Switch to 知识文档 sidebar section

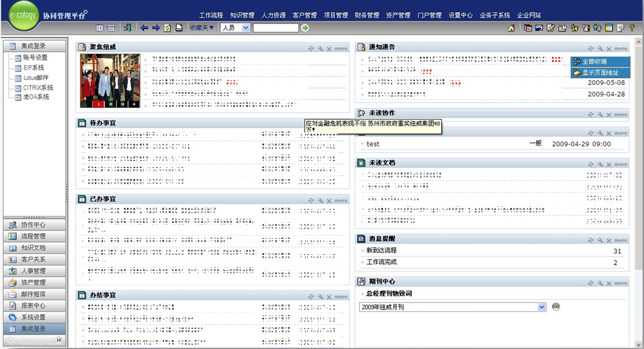coord(35,248)
